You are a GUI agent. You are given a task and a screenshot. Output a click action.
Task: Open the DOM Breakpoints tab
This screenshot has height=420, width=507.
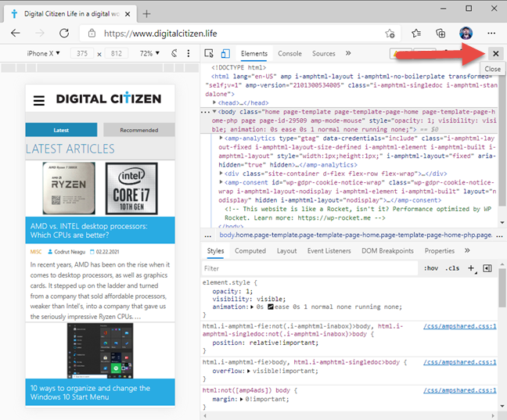click(x=387, y=251)
